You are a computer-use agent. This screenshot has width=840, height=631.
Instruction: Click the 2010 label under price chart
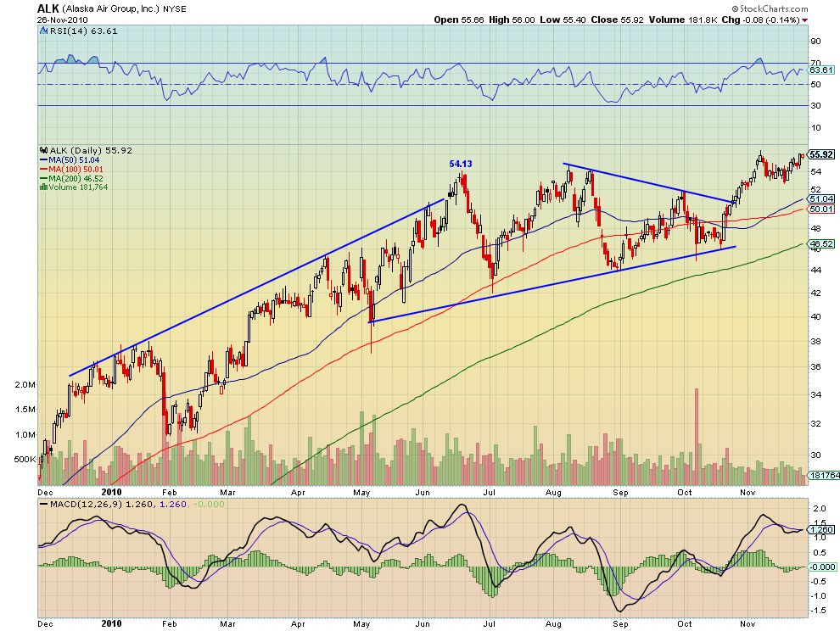coord(111,492)
